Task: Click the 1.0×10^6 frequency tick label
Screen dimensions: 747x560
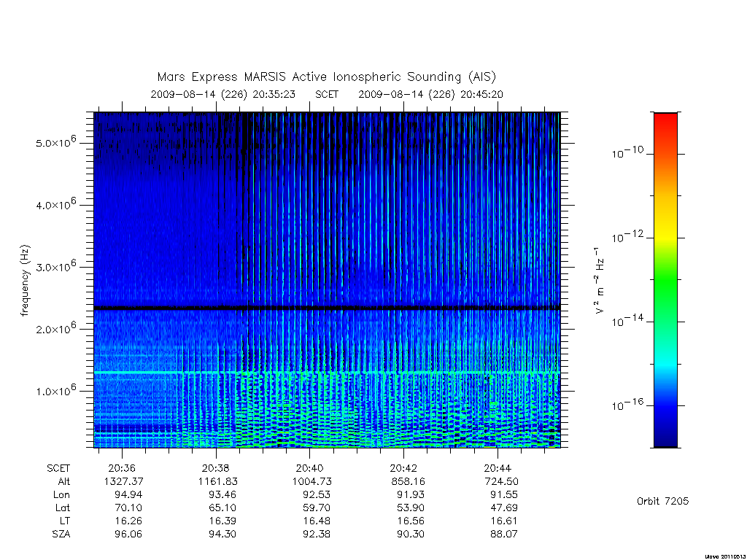Action: click(55, 390)
